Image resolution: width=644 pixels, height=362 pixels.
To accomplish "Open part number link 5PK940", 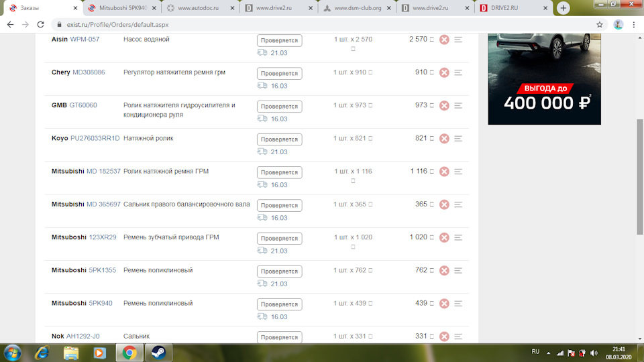I will [x=101, y=303].
